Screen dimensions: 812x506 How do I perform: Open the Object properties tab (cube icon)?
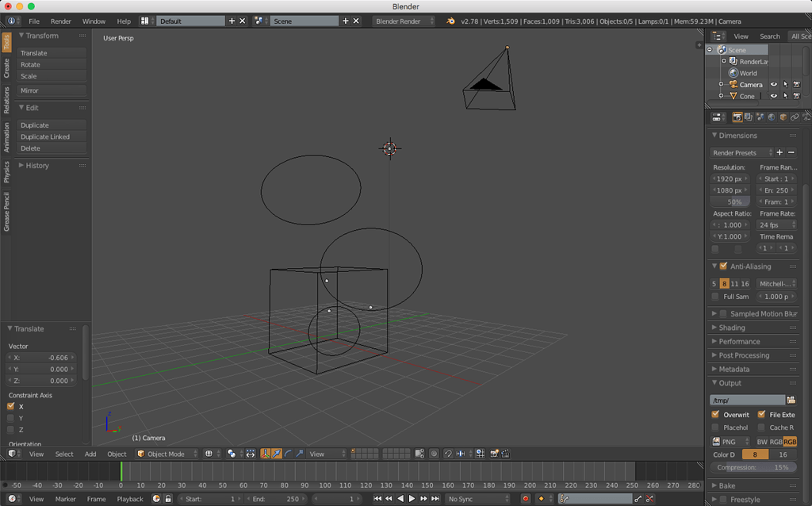click(783, 117)
